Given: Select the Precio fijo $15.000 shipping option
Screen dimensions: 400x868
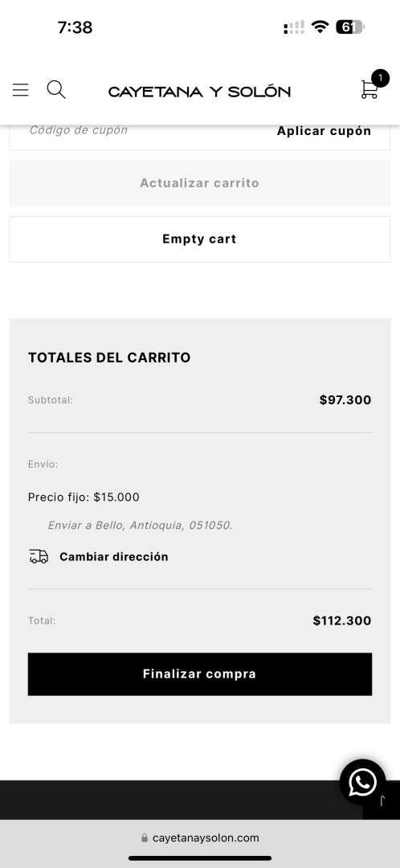Looking at the screenshot, I should (x=84, y=497).
